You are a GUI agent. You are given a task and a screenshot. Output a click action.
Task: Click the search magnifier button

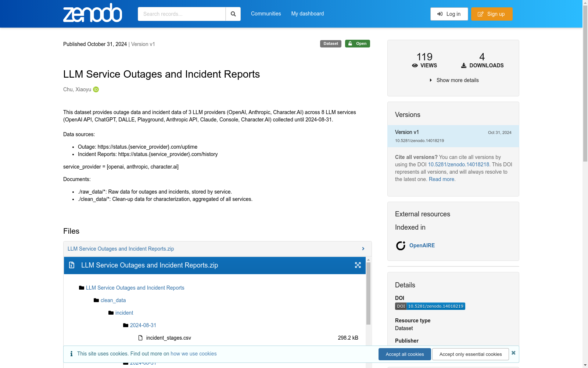pos(233,14)
